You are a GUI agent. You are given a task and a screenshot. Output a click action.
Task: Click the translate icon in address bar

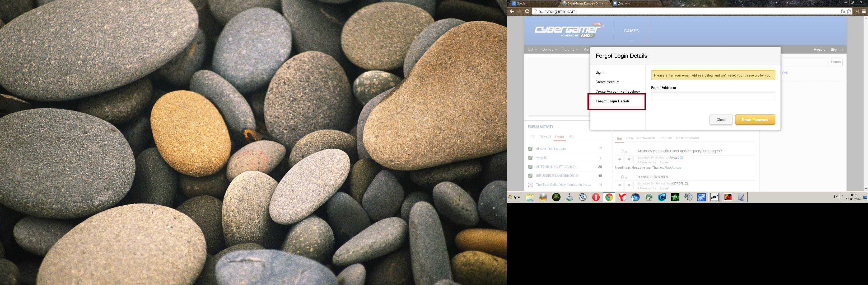pyautogui.click(x=843, y=11)
